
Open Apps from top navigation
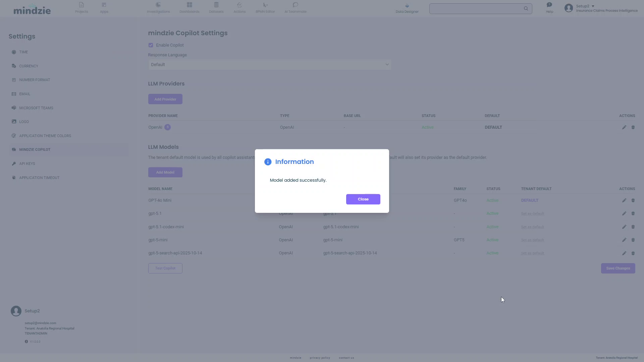pyautogui.click(x=104, y=8)
